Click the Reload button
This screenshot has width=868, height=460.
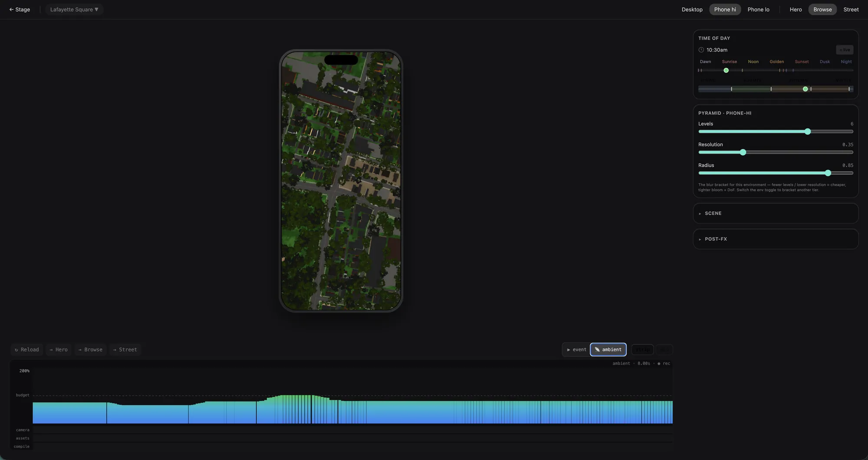tap(27, 350)
